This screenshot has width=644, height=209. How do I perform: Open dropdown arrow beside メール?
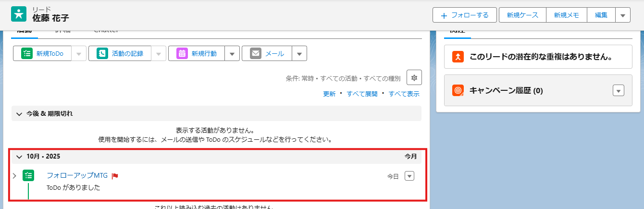click(299, 53)
